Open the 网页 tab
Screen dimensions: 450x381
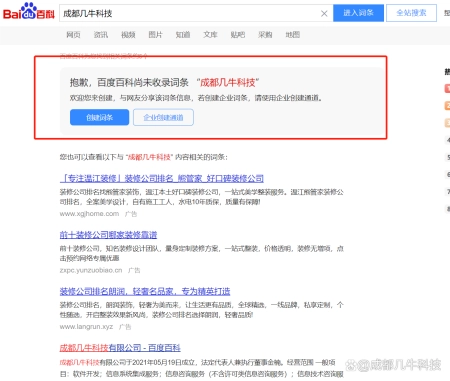click(73, 35)
